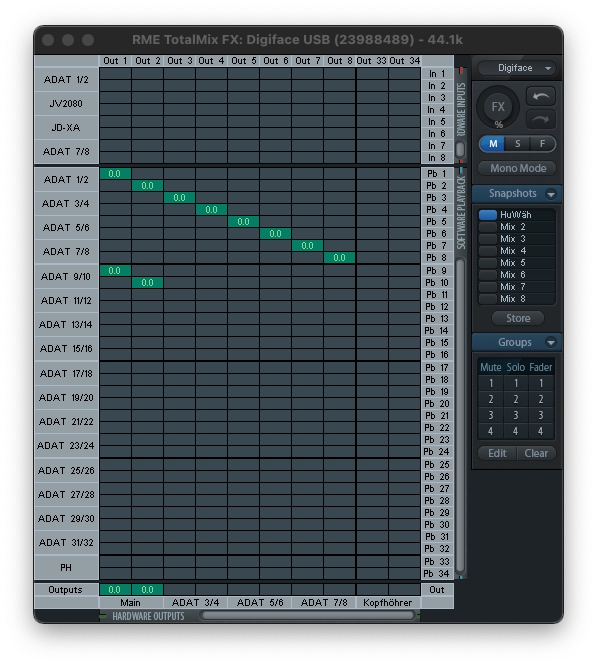This screenshot has height=665, width=597.
Task: Click the Kopfhörer output label
Action: pyautogui.click(x=388, y=603)
